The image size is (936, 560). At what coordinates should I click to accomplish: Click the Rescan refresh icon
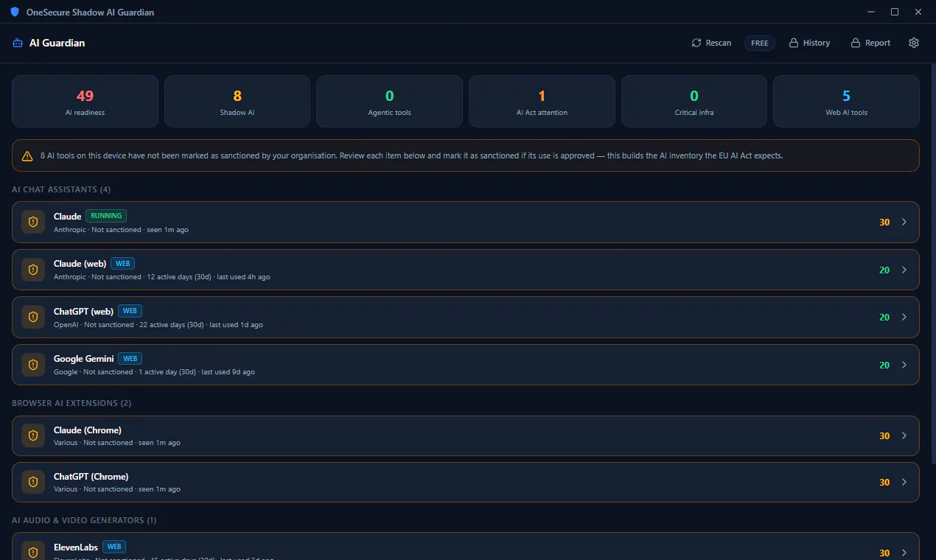[x=696, y=43]
